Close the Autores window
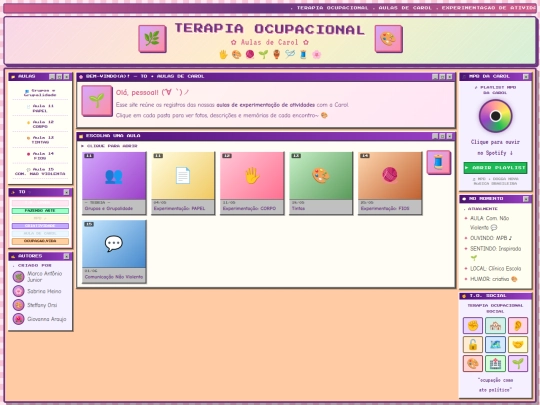 tap(66, 256)
